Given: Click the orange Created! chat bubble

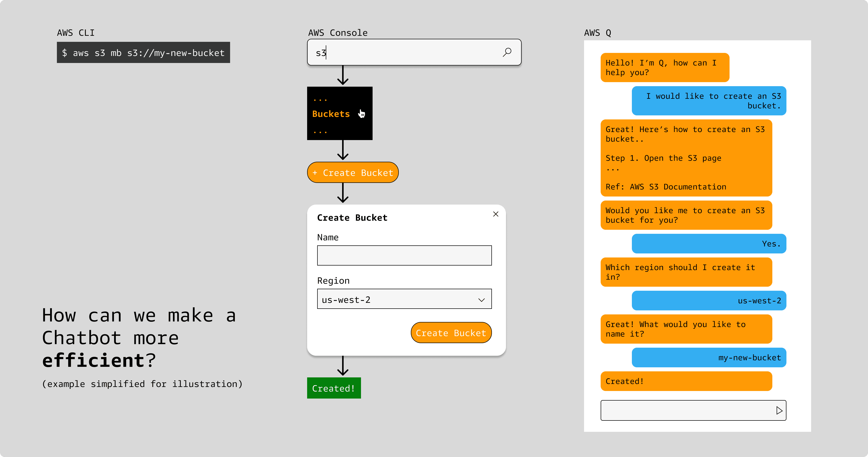Looking at the screenshot, I should point(686,381).
